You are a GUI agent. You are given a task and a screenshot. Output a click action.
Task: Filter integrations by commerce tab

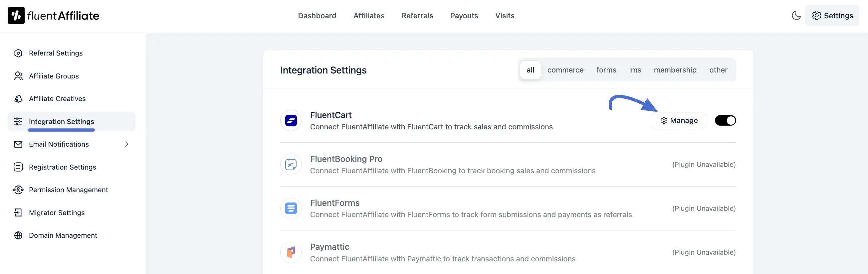pyautogui.click(x=565, y=70)
